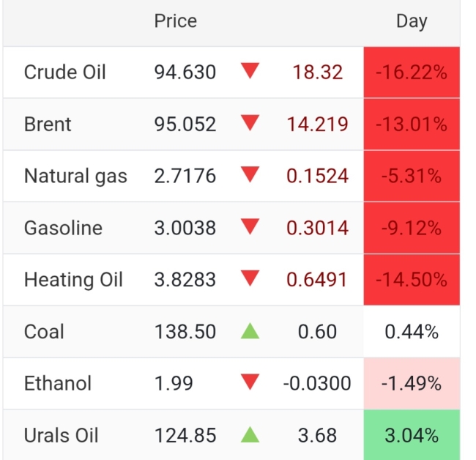Image resolution: width=476 pixels, height=460 pixels.
Task: Click the green up arrow beside Coal
Action: 250,331
